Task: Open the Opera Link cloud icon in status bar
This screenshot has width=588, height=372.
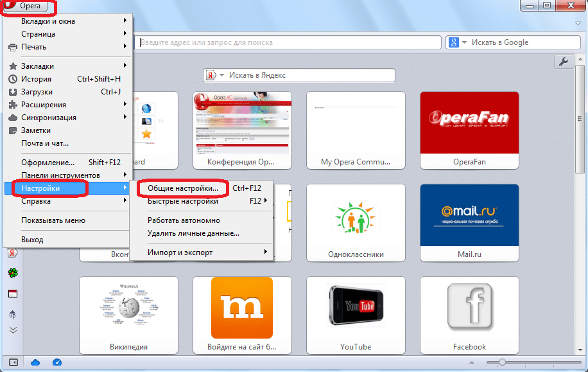Action: point(35,362)
